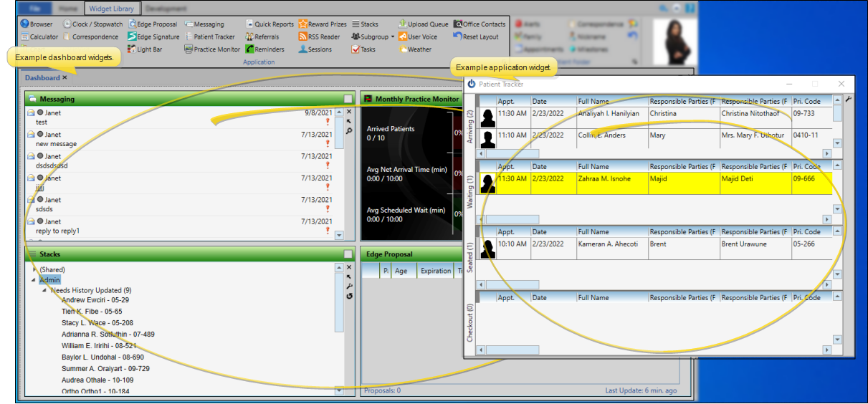Click Reset Layout button
Screen dimensions: 868x404
[x=475, y=37]
